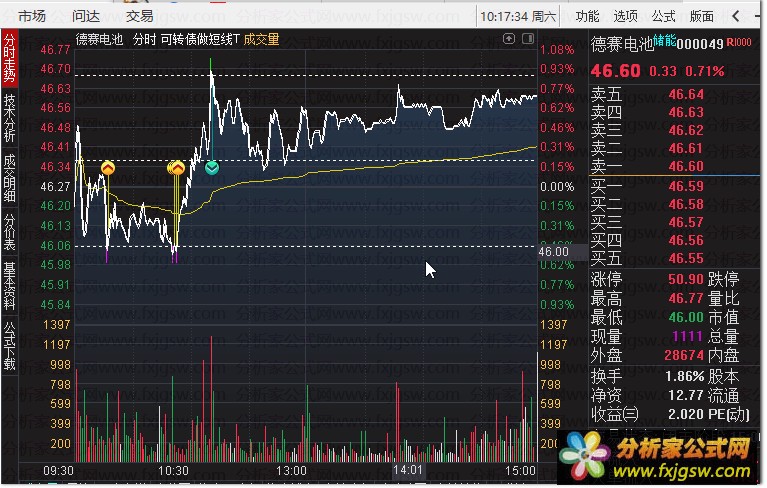Click the stock code 000049
The width and height of the screenshot is (767, 488).
(699, 44)
